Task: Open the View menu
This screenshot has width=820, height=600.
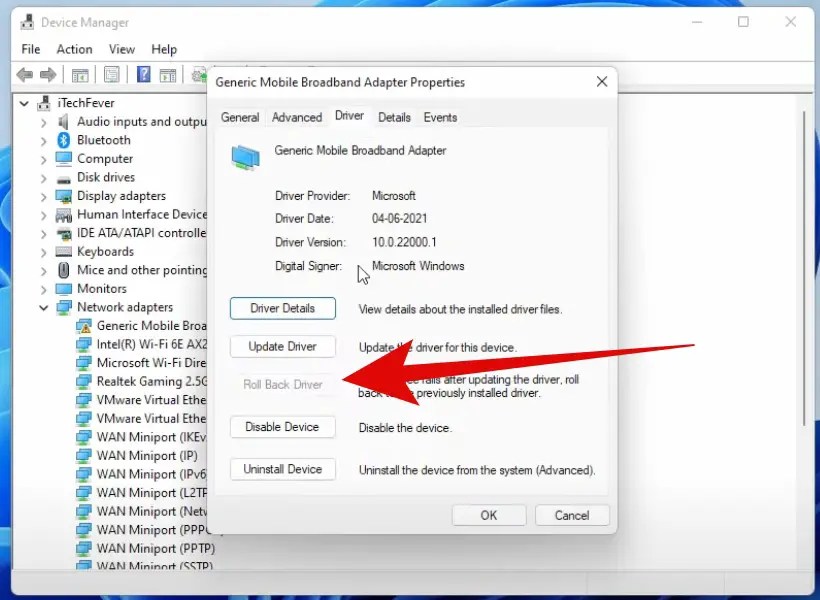Action: pyautogui.click(x=122, y=48)
